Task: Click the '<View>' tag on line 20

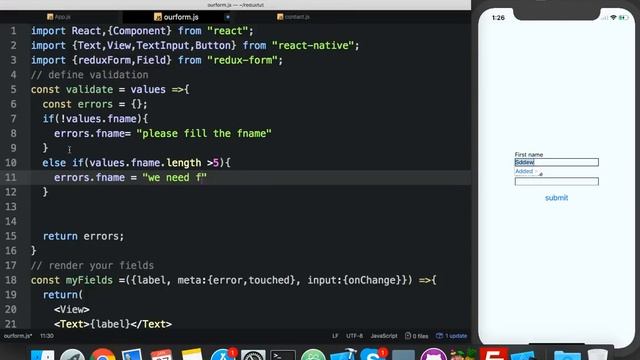Action: (72, 309)
